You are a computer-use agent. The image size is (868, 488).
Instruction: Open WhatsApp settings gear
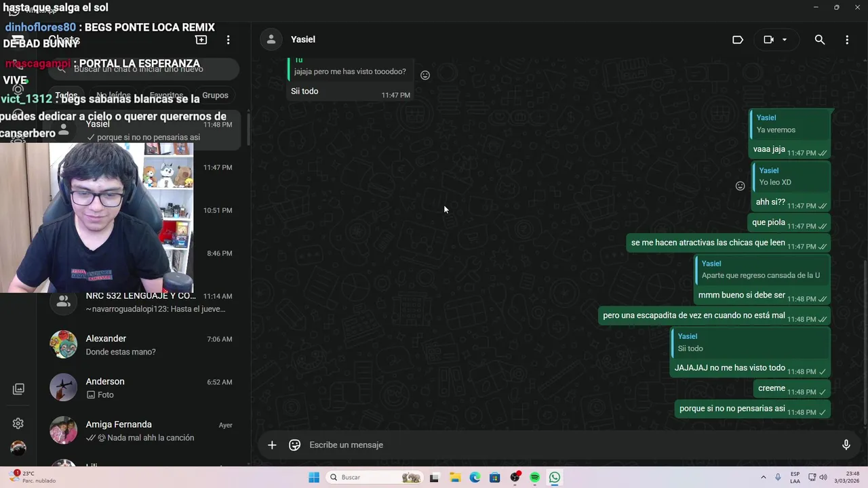pyautogui.click(x=18, y=424)
